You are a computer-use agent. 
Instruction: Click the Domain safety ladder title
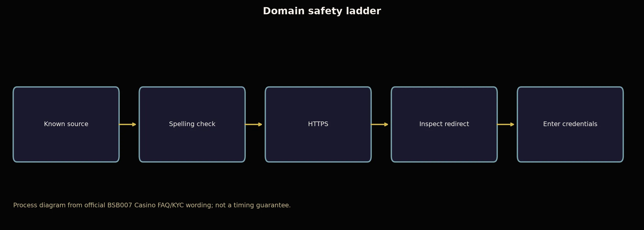(322, 11)
